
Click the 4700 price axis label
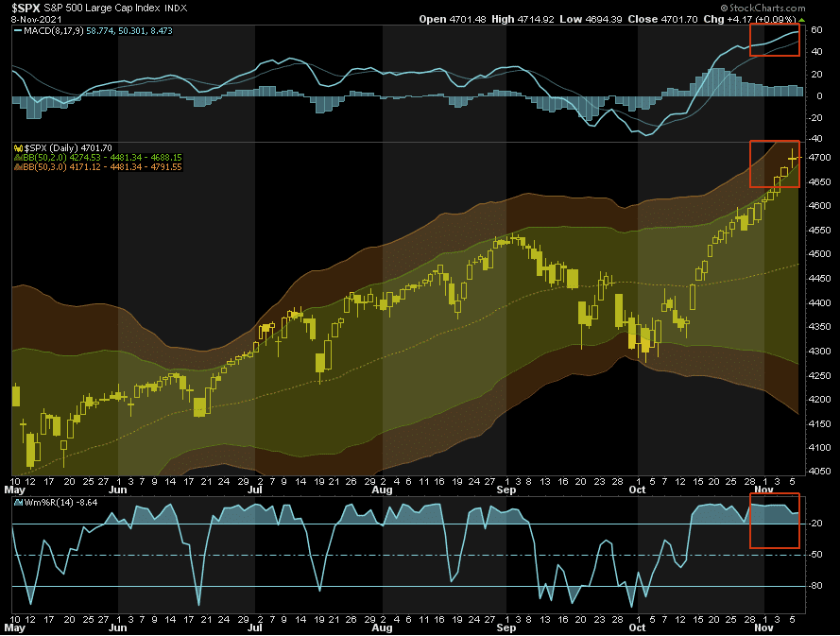click(x=820, y=158)
